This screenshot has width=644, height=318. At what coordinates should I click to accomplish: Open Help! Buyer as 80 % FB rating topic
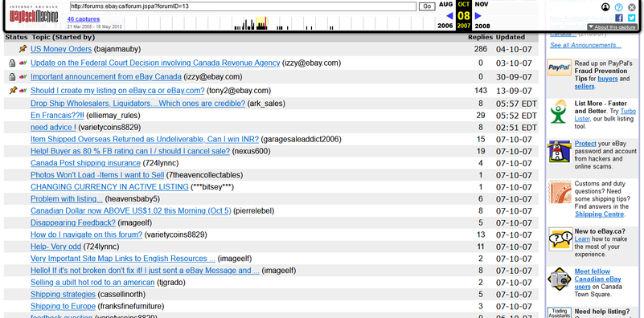130,151
